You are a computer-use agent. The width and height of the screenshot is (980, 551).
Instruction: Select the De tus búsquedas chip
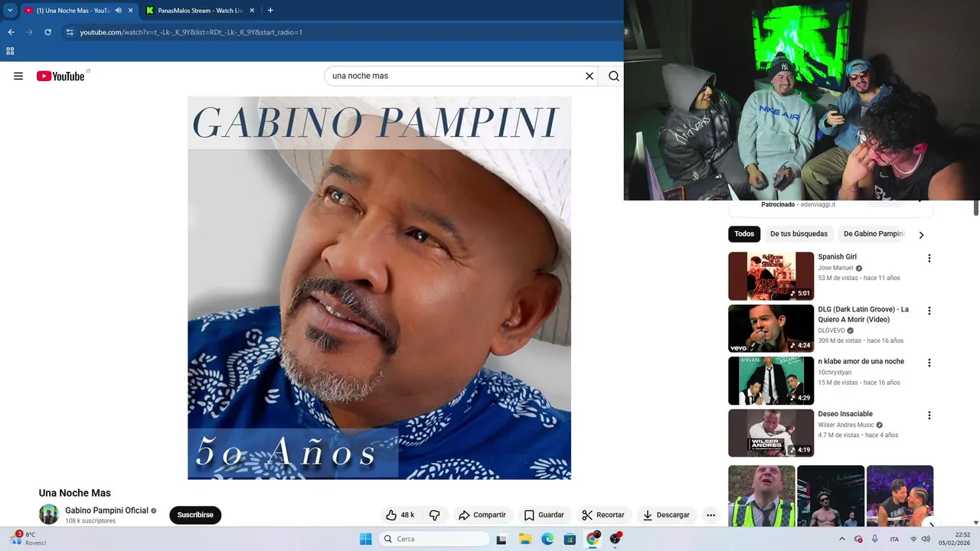(x=799, y=234)
